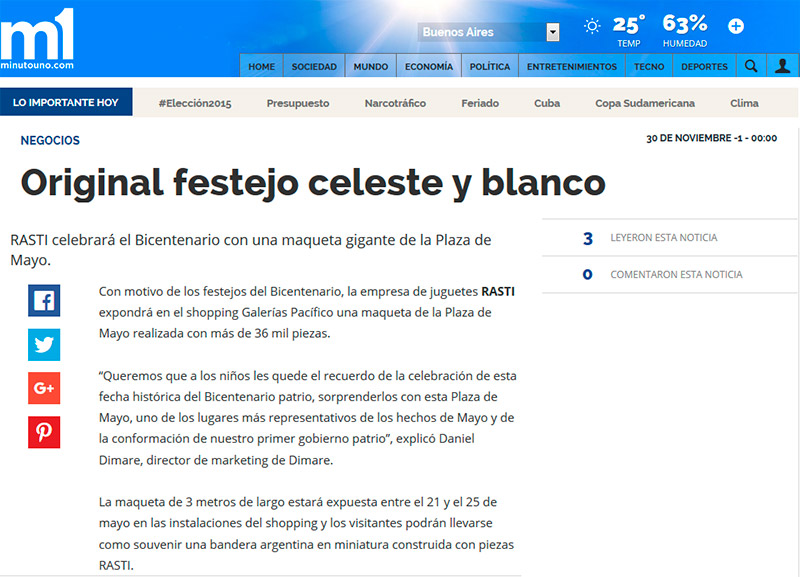Share article on Facebook
800x577 pixels.
(44, 300)
